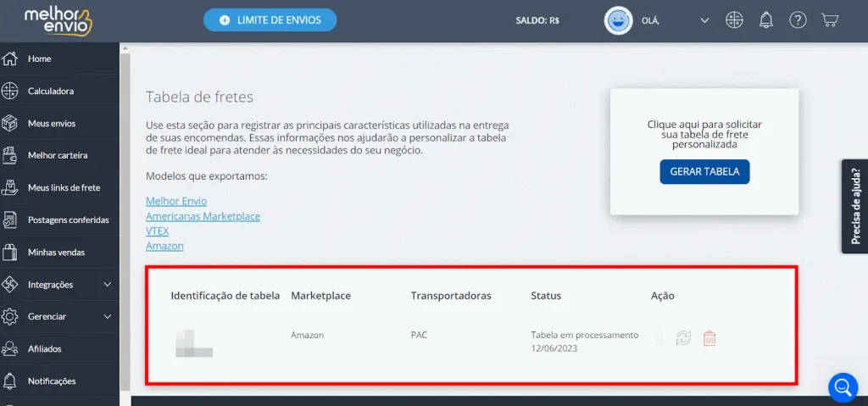The image size is (868, 406).
Task: Refresh the Amazon PAC table
Action: (x=684, y=338)
